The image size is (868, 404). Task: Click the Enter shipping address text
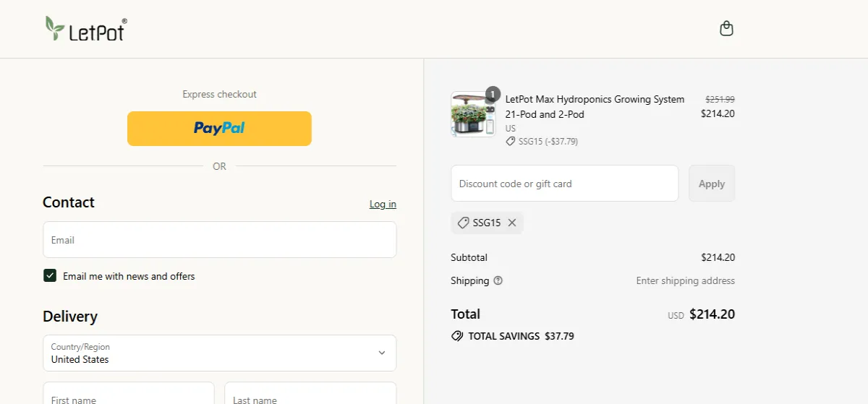pyautogui.click(x=685, y=280)
